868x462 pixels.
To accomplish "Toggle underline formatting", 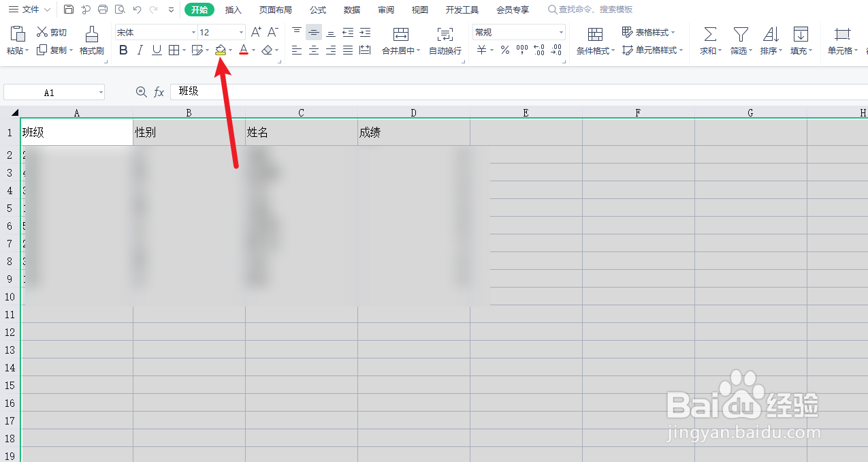I will tap(157, 50).
